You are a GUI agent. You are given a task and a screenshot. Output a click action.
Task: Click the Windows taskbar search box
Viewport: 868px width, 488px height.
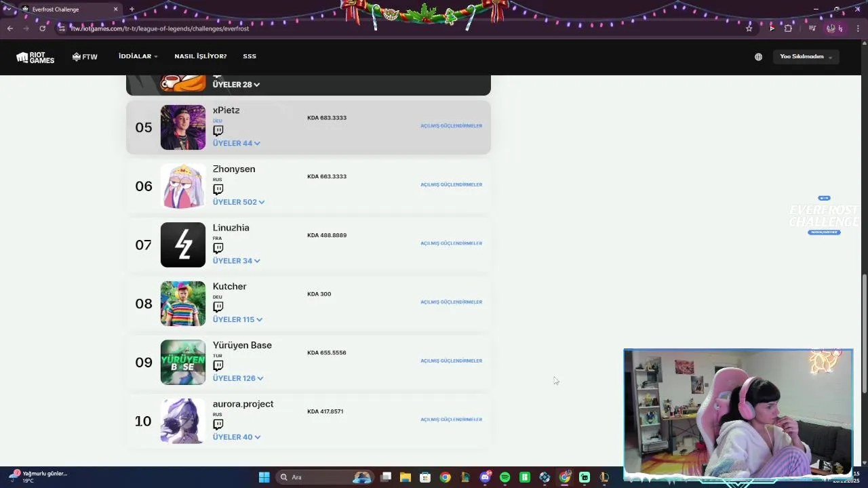pyautogui.click(x=324, y=477)
